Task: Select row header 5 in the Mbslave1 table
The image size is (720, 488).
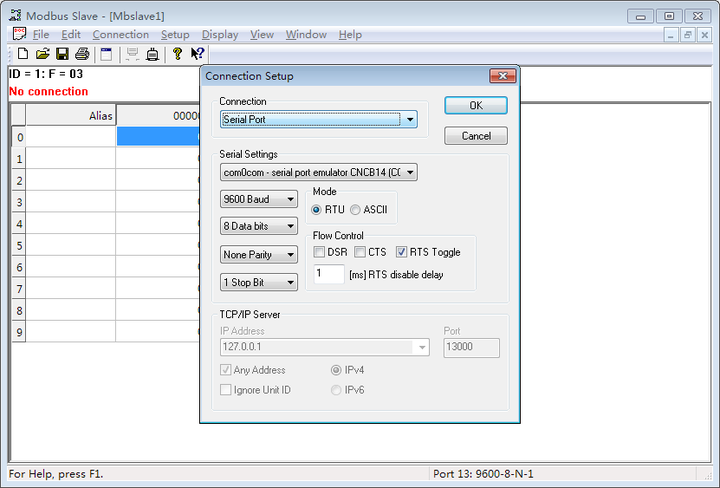Action: point(19,245)
